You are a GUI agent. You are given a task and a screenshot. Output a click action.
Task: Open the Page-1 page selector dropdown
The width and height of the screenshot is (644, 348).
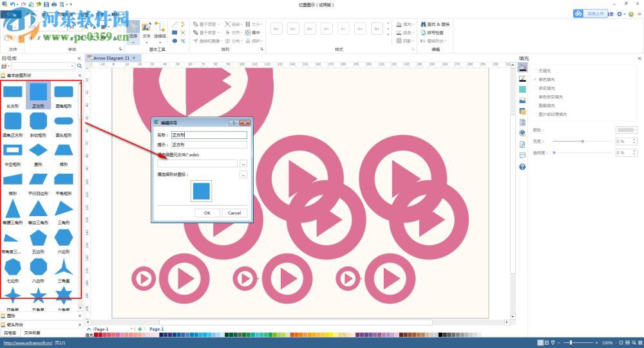(132, 329)
